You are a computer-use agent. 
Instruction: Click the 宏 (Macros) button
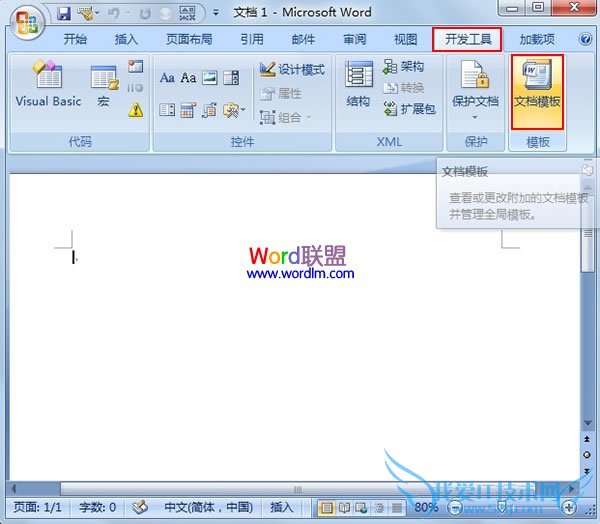coord(104,87)
